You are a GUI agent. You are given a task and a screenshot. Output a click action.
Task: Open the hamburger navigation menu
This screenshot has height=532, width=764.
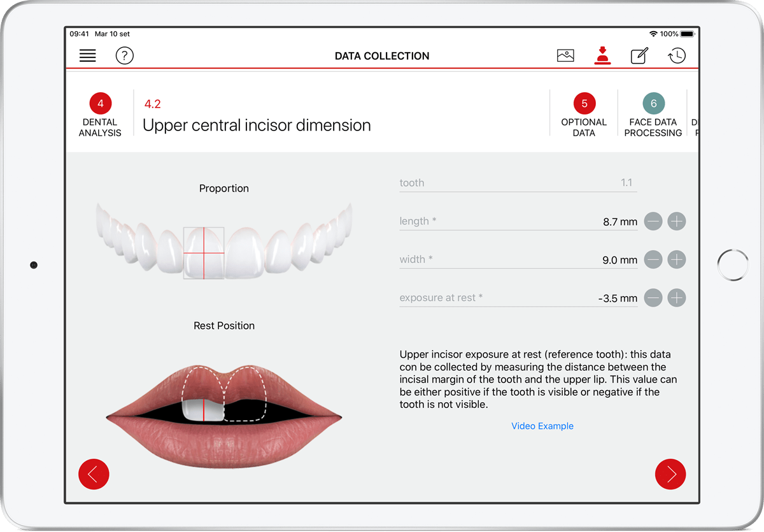tap(87, 55)
